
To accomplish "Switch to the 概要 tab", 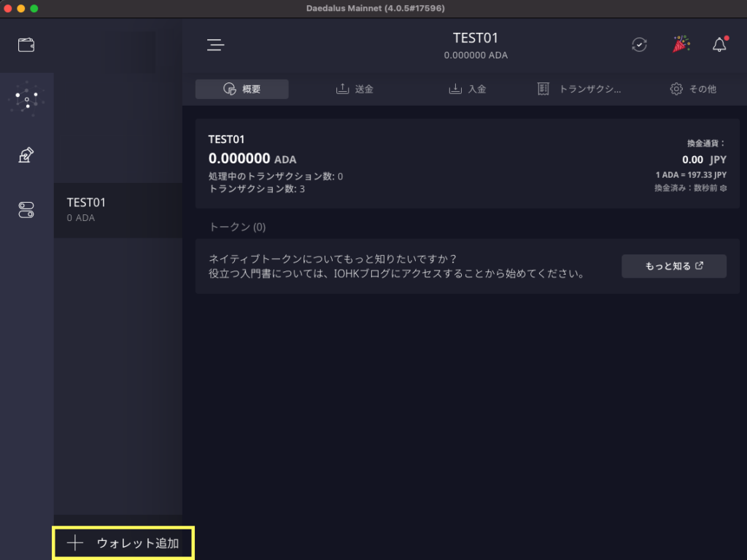I will 242,89.
